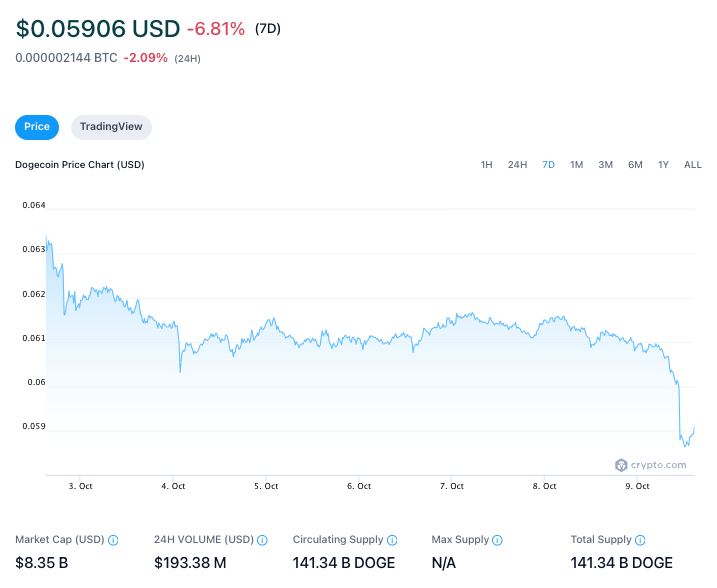This screenshot has height=588, width=717.
Task: Select the 7D time range
Action: tap(548, 165)
